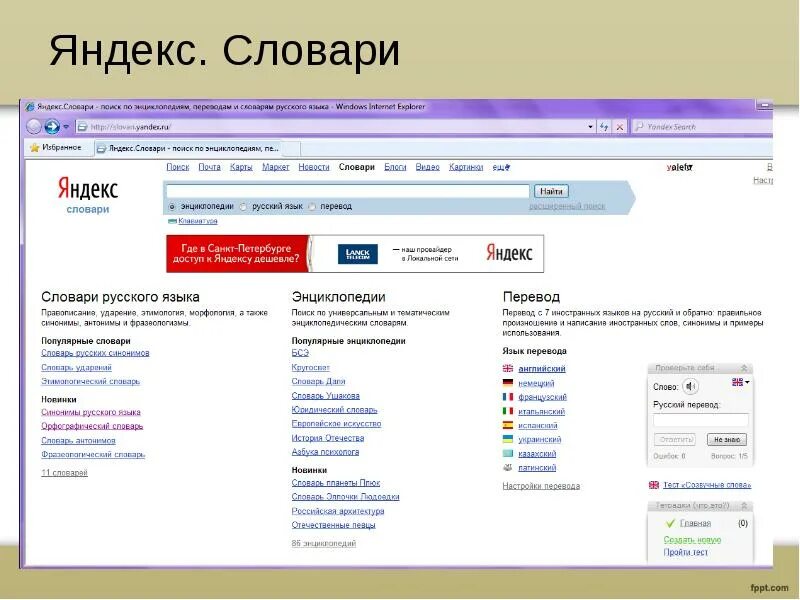Open the Карты navigation link
Image resolution: width=800 pixels, height=600 pixels.
pyautogui.click(x=241, y=167)
